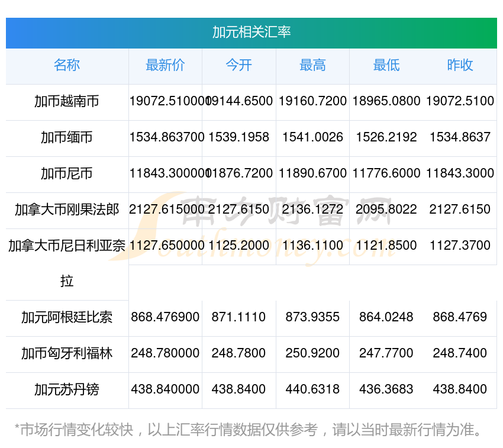Viewport: 503px width, 448px height.
Task: Click the 440.6318 high value
Action: (x=313, y=389)
